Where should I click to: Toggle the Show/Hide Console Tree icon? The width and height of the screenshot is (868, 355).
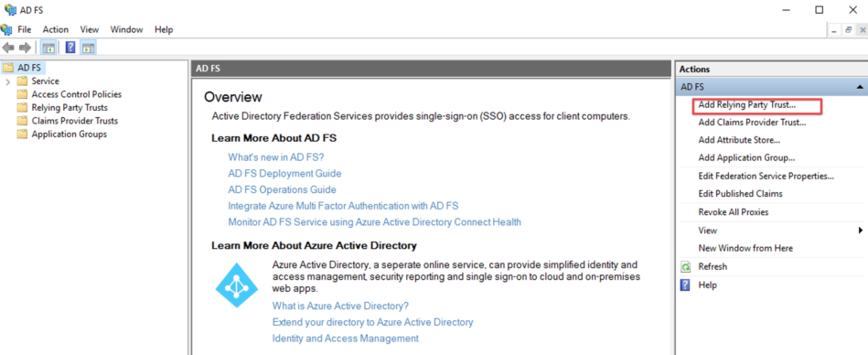pyautogui.click(x=48, y=48)
